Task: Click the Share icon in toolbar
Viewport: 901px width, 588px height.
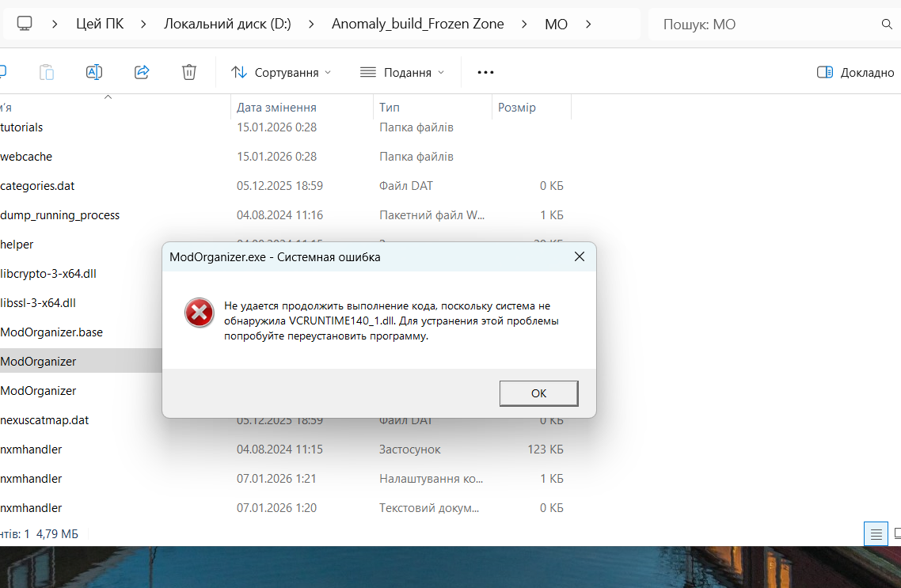Action: pos(142,72)
